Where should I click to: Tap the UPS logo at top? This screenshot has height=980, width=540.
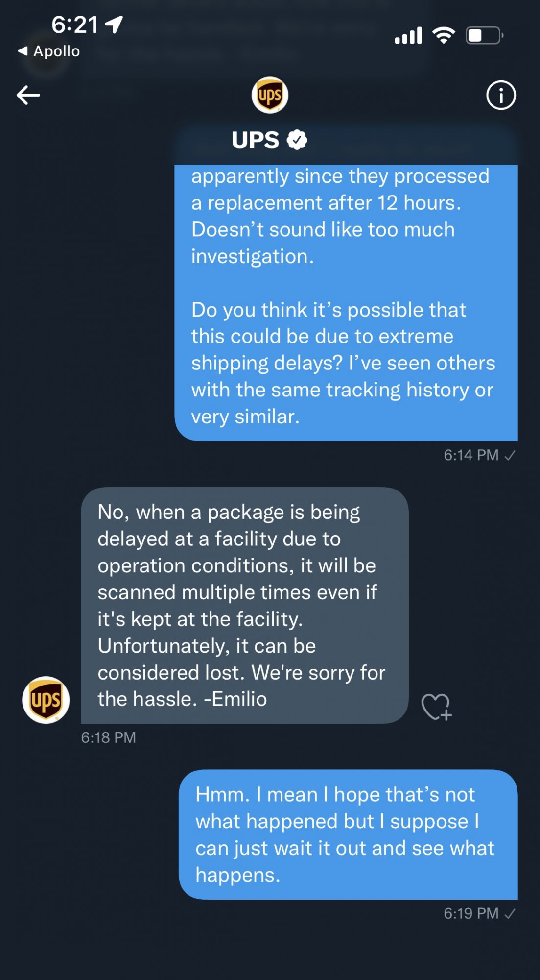click(x=270, y=95)
